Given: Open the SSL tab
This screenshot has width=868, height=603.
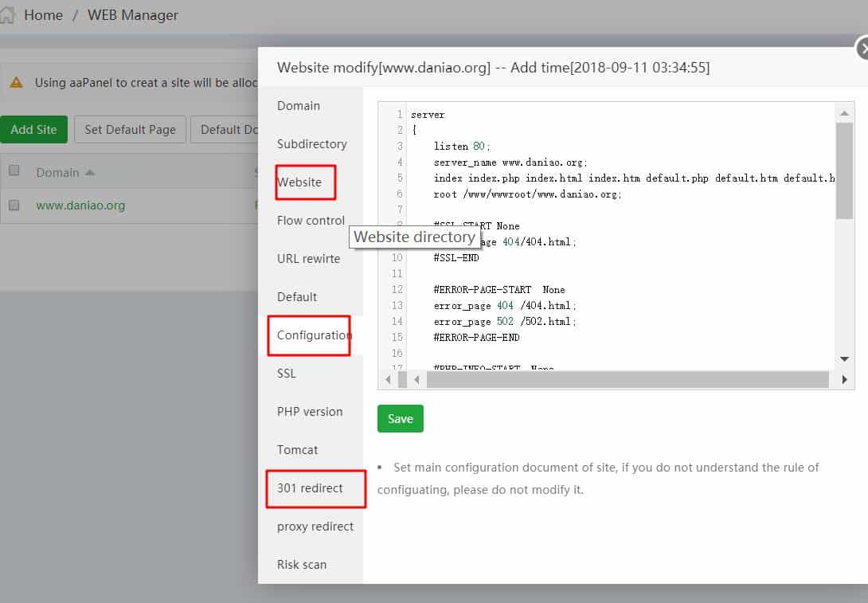Looking at the screenshot, I should [286, 374].
